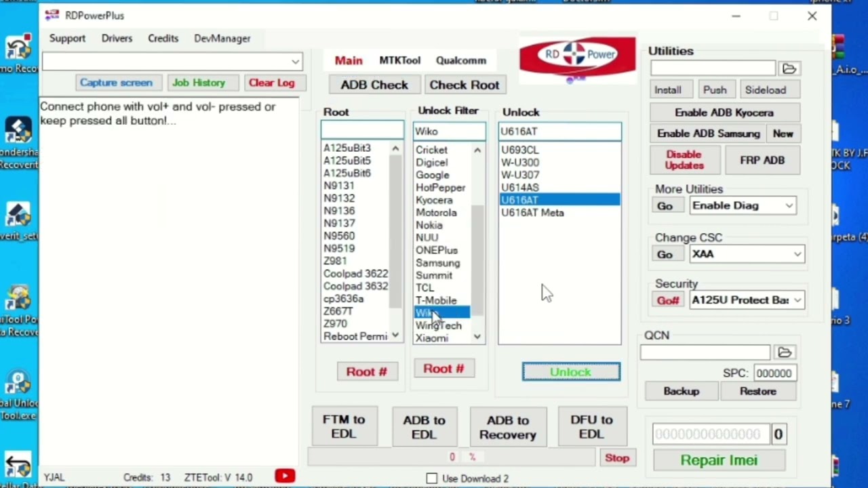
Task: Click Disable Updates button
Action: pos(684,160)
